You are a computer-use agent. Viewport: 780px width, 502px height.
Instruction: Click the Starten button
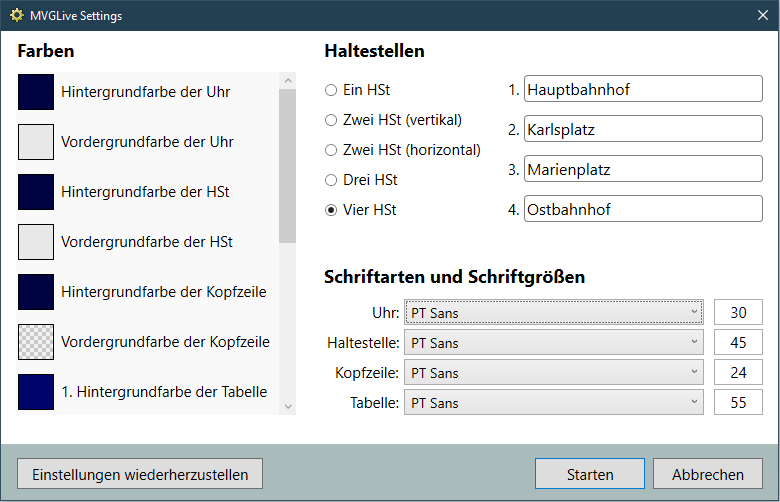pos(590,474)
